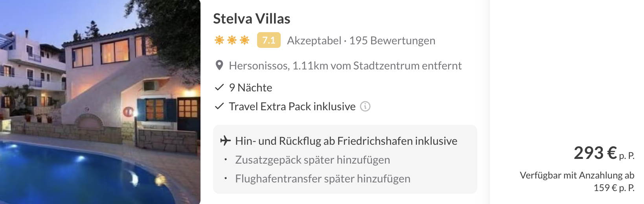644x204 pixels.
Task: Click Hersonissos distance to Stadtzentrum text
Action: [x=345, y=66]
